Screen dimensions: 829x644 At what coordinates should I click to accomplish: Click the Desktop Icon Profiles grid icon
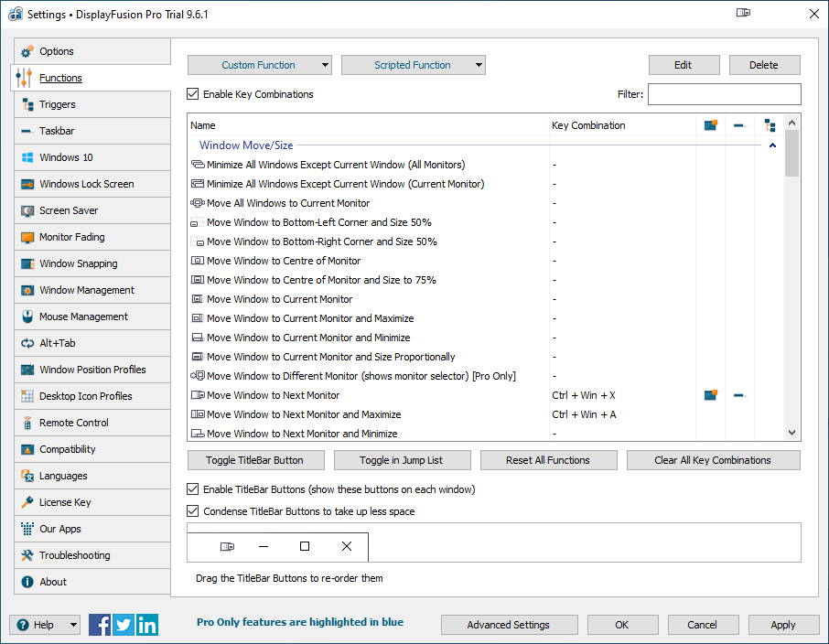coord(27,396)
